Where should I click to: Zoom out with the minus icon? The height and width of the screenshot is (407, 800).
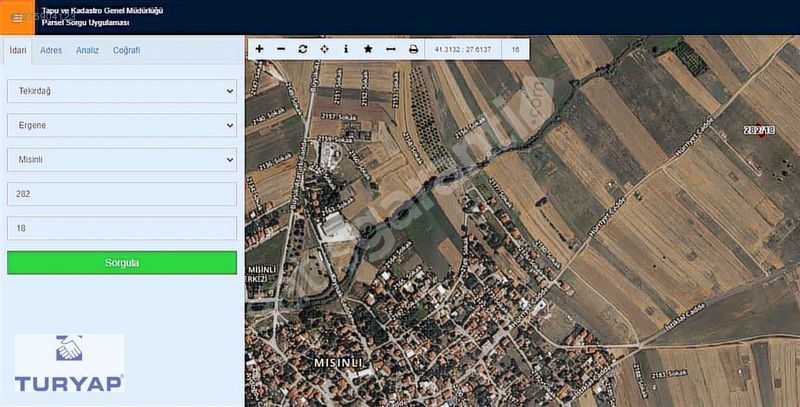click(281, 49)
